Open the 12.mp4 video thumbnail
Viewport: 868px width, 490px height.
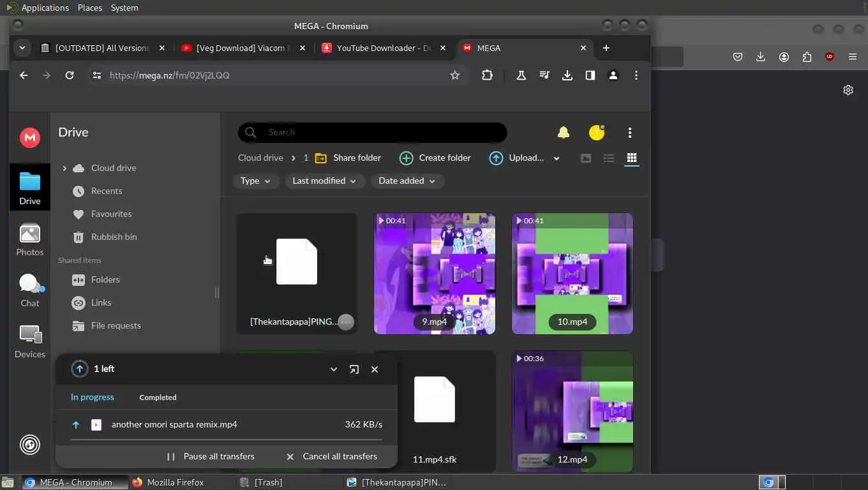pos(572,412)
